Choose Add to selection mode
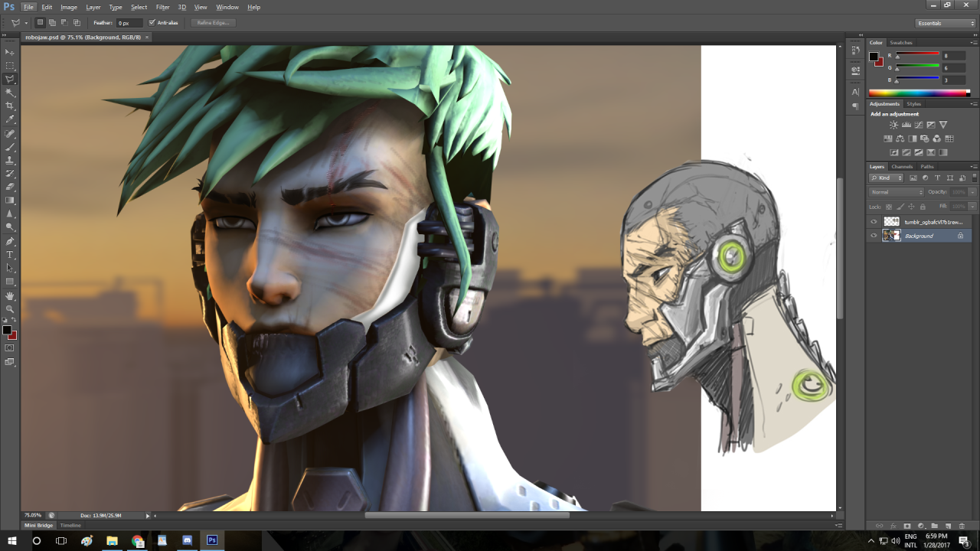Screen dimensions: 980x551 52,22
